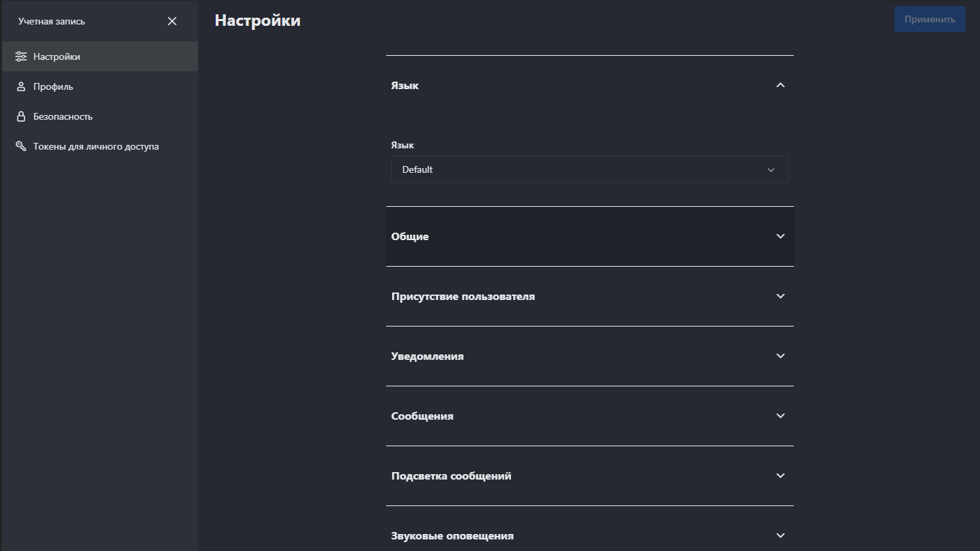Collapse the Язык section chevron

click(781, 85)
